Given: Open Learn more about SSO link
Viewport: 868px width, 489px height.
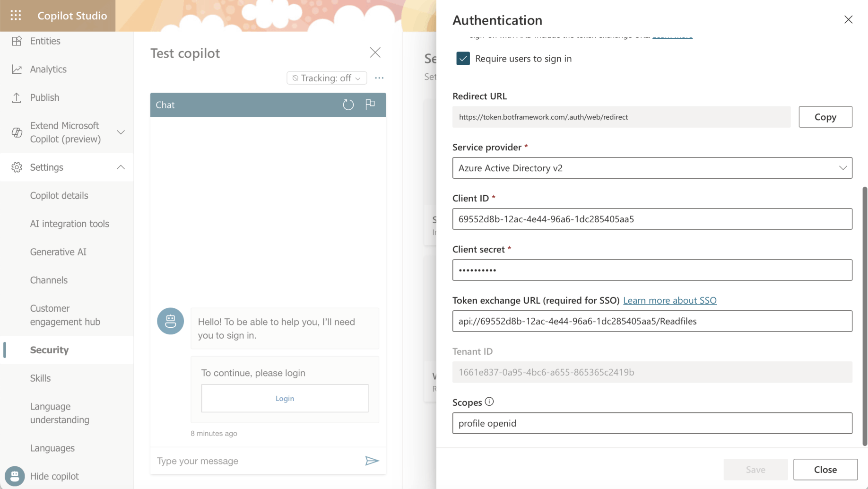Looking at the screenshot, I should click(x=670, y=300).
